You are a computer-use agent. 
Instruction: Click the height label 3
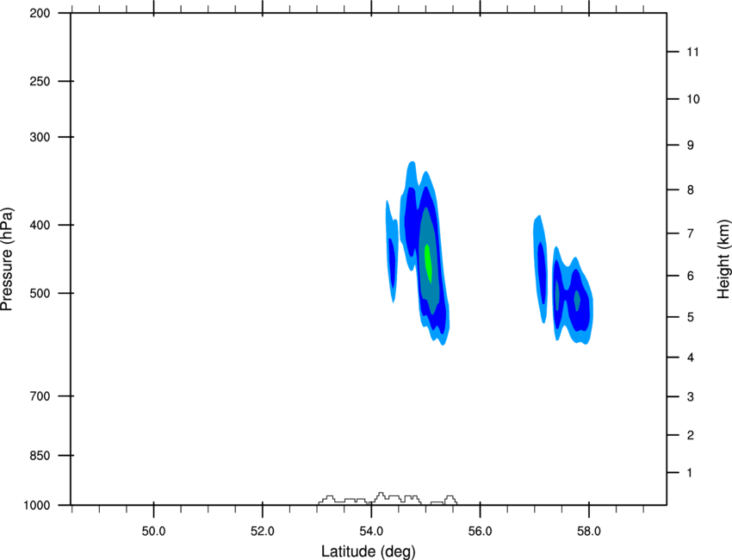click(691, 397)
